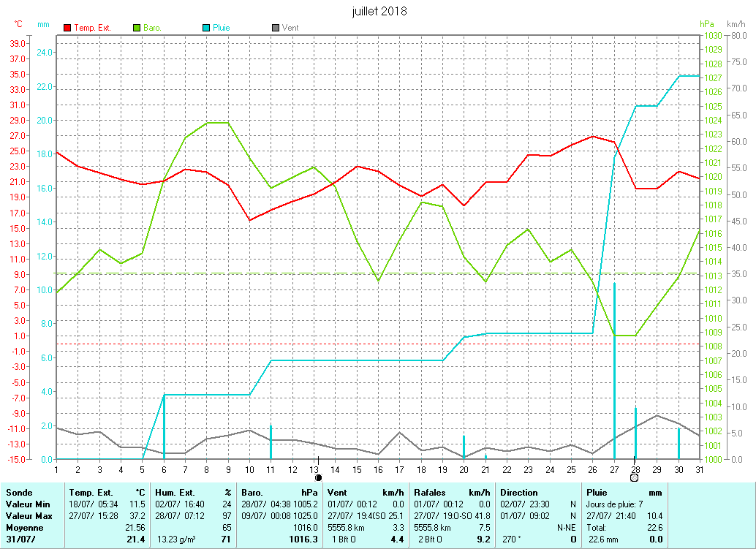756x549 pixels.
Task: Click the red Temp. Ext. legend square
Action: (68, 28)
